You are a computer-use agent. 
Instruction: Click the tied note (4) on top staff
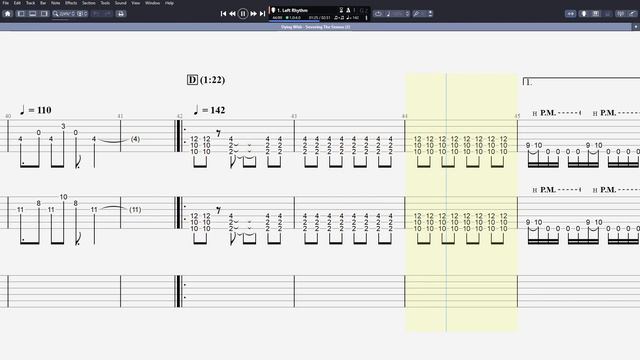[x=135, y=139]
